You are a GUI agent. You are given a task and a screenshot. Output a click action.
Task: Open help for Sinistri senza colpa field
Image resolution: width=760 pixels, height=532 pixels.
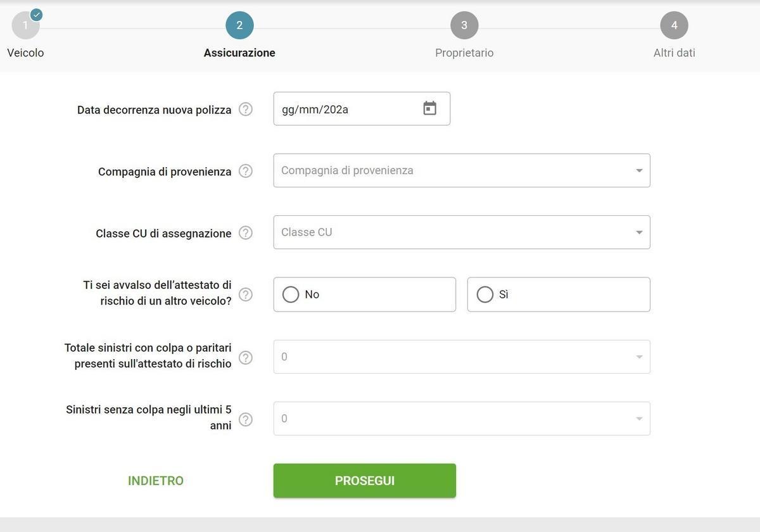pyautogui.click(x=246, y=419)
